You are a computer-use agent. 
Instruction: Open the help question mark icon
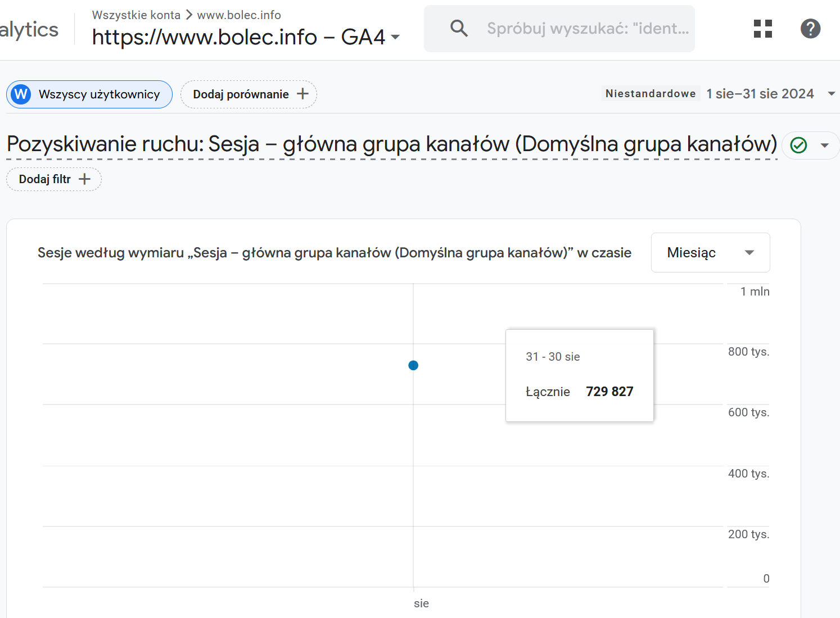810,29
